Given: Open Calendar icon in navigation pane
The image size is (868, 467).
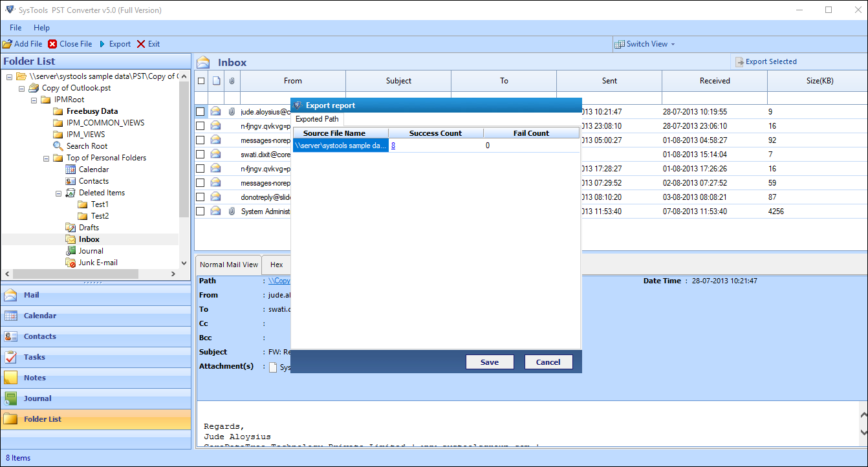Looking at the screenshot, I should [x=10, y=316].
